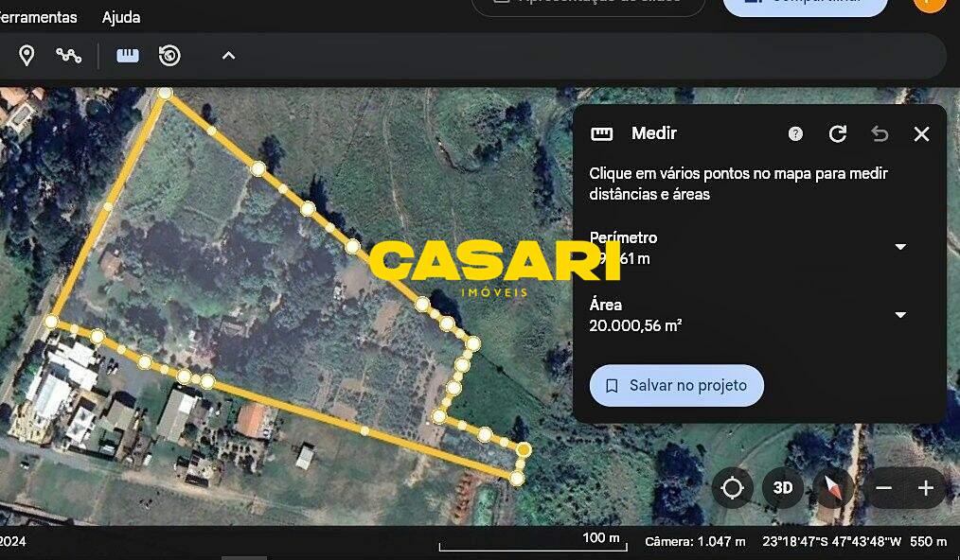
Task: Undo last measurement point
Action: point(880,134)
